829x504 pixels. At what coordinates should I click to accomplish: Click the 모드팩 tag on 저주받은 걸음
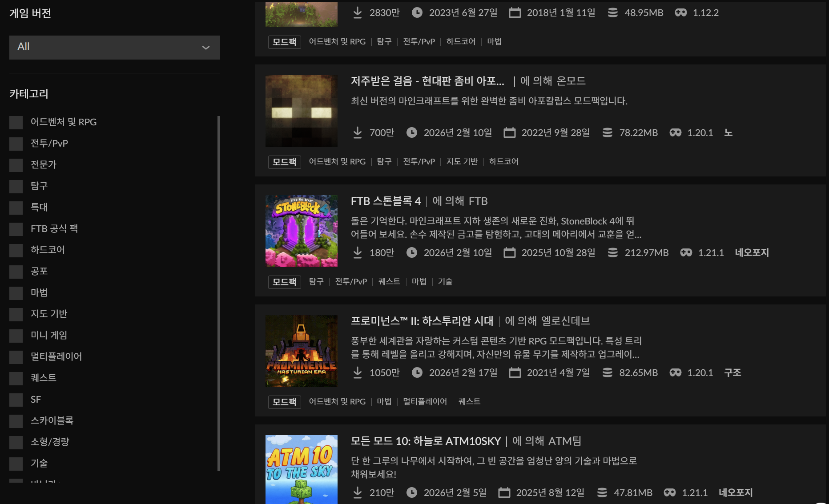(285, 162)
